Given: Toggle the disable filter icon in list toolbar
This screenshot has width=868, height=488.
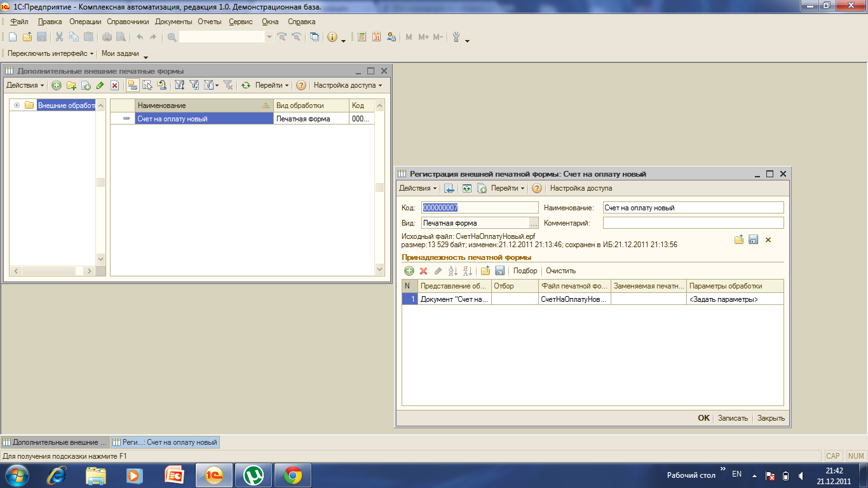Looking at the screenshot, I should (x=229, y=85).
